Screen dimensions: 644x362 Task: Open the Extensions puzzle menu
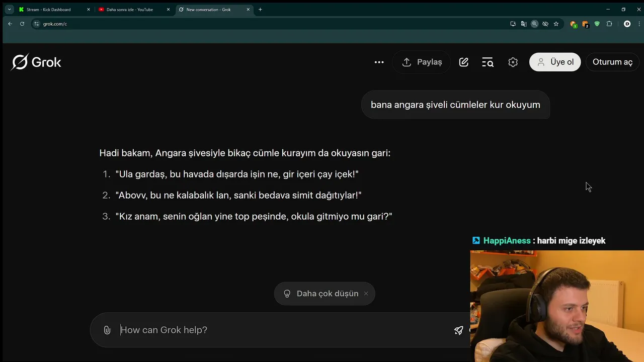point(609,24)
